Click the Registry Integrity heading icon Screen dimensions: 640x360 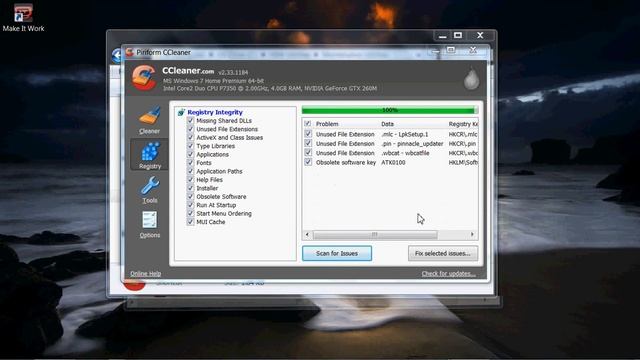[181, 112]
